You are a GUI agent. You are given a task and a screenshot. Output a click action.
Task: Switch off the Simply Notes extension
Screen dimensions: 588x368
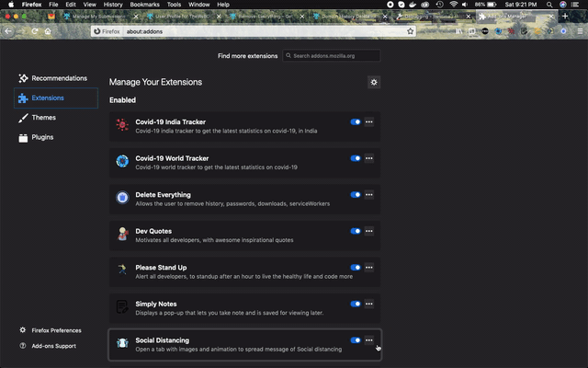pyautogui.click(x=356, y=304)
